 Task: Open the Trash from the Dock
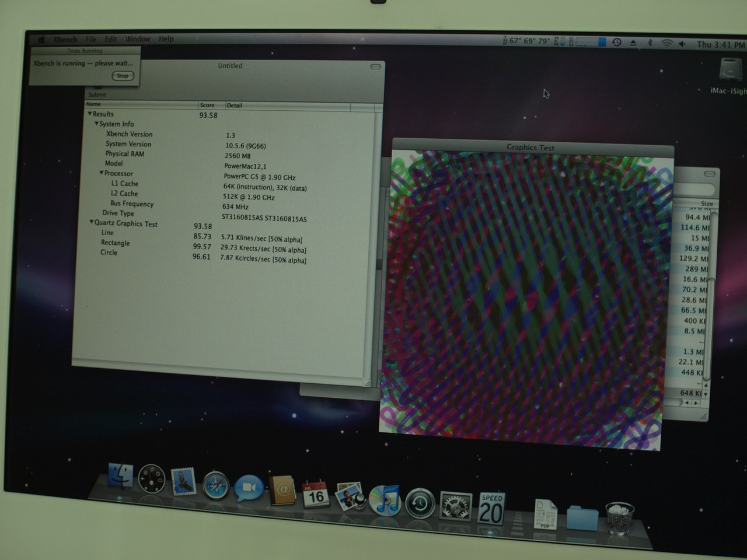point(620,518)
